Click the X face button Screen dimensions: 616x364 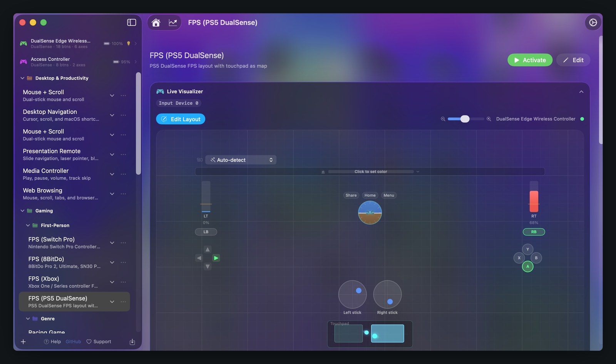[x=519, y=258]
